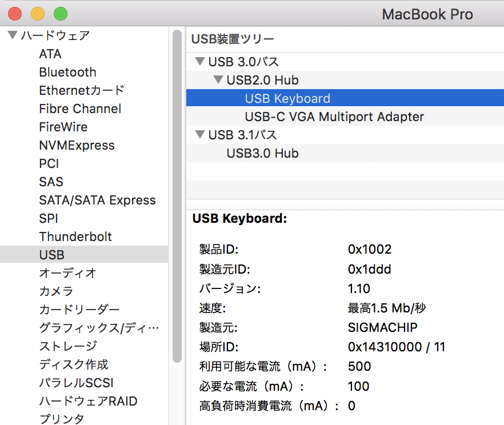Click available current value 500
504x425 pixels.
[x=359, y=367]
